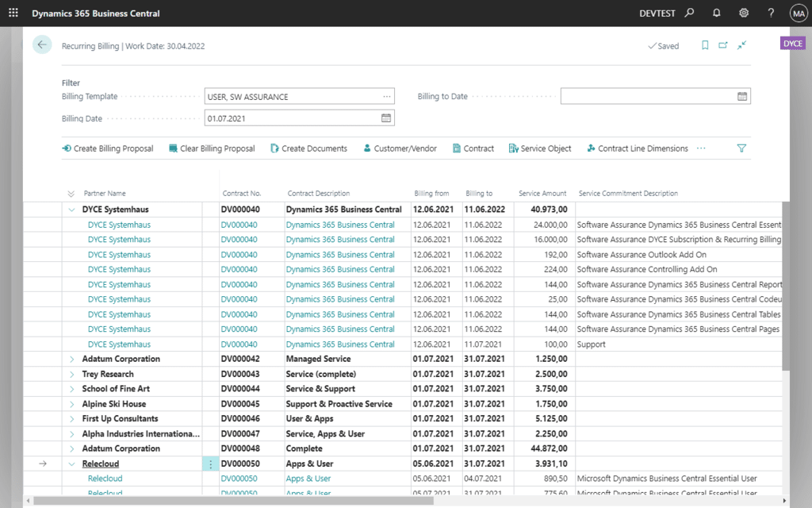Click scrollbar right arrow at bottom
Screen dimensions: 812x508
784,501
